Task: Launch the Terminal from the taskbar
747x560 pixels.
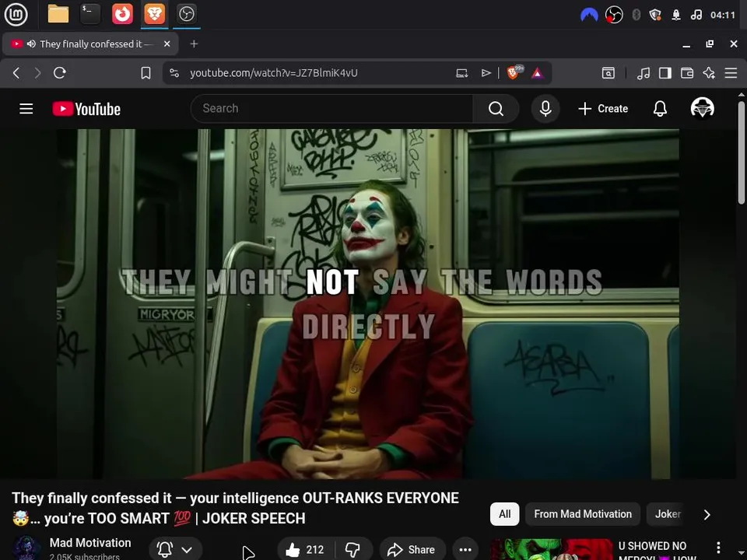Action: [90, 14]
